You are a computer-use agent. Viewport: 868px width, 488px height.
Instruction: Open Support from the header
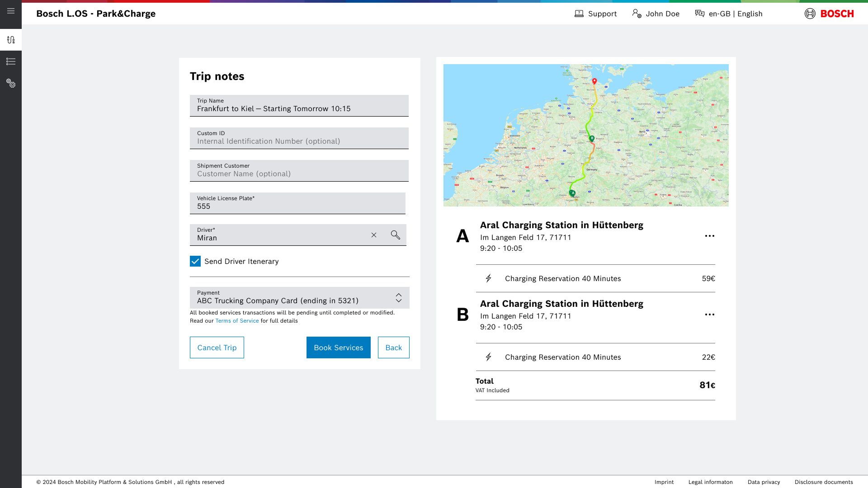coord(595,14)
